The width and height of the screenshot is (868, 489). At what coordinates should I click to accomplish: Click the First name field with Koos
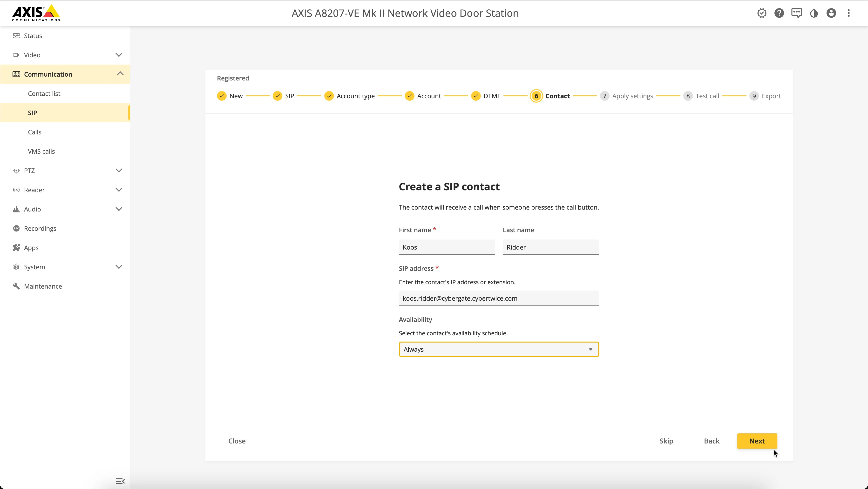click(x=447, y=247)
